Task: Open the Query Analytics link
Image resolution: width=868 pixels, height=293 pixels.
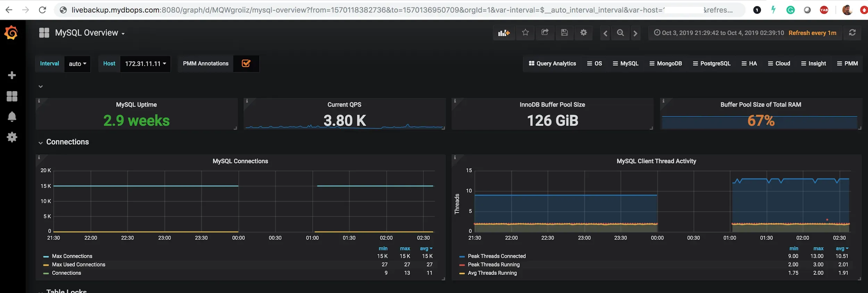Action: (x=552, y=63)
